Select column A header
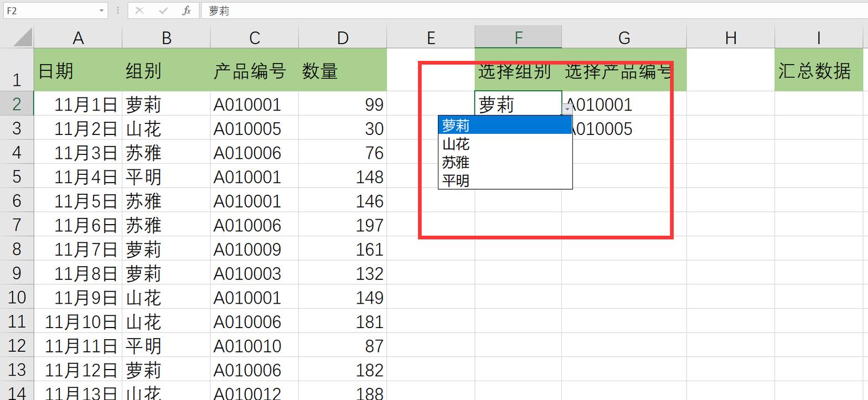The width and height of the screenshot is (868, 400). coord(78,38)
